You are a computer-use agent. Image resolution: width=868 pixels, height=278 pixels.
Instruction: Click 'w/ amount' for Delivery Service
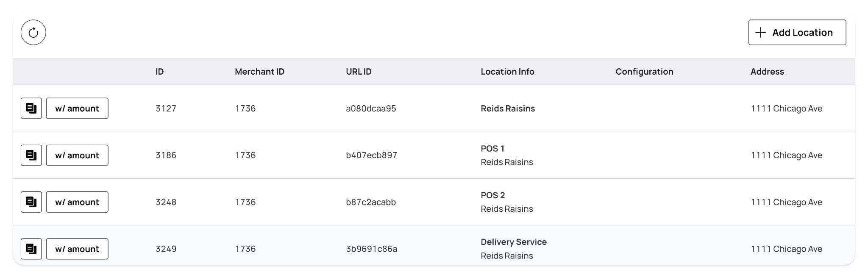point(77,249)
